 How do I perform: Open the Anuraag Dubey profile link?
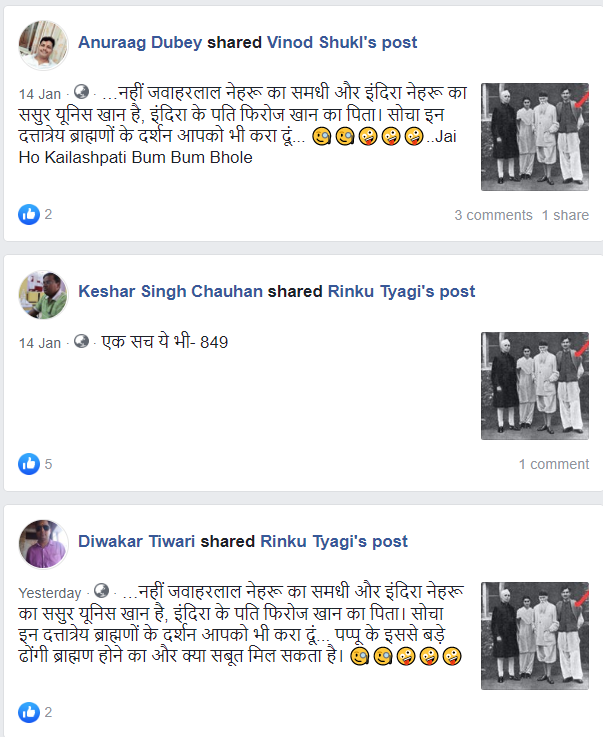pos(140,42)
